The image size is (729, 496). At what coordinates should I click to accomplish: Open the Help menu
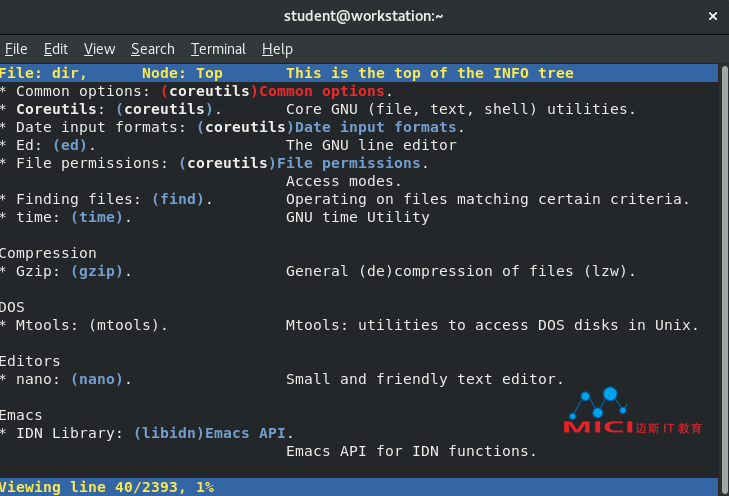click(x=277, y=49)
